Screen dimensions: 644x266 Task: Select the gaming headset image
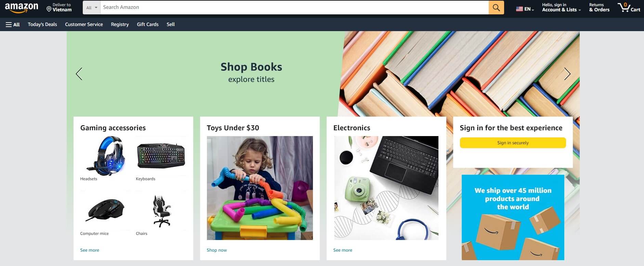click(105, 156)
